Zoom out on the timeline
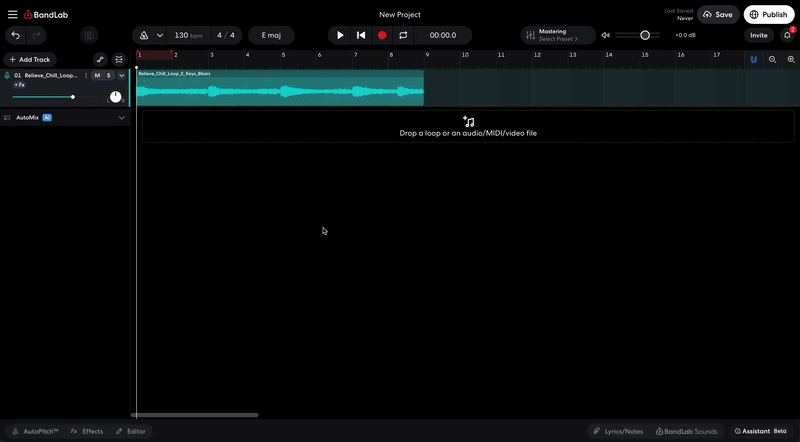800x442 pixels. click(789, 60)
